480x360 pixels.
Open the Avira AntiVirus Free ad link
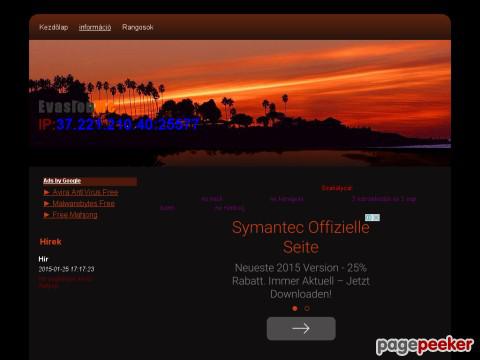(85, 192)
